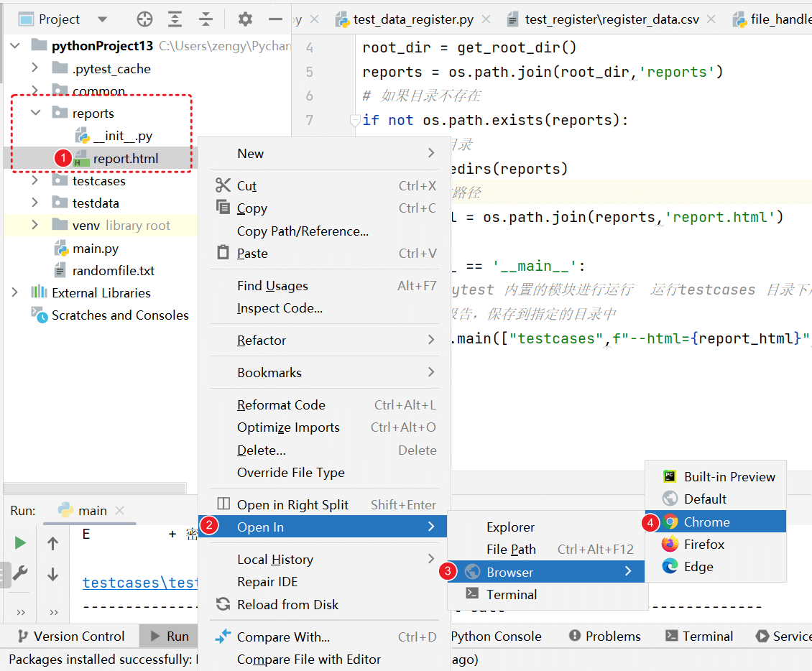Choose Open in Right Split

(x=325, y=505)
